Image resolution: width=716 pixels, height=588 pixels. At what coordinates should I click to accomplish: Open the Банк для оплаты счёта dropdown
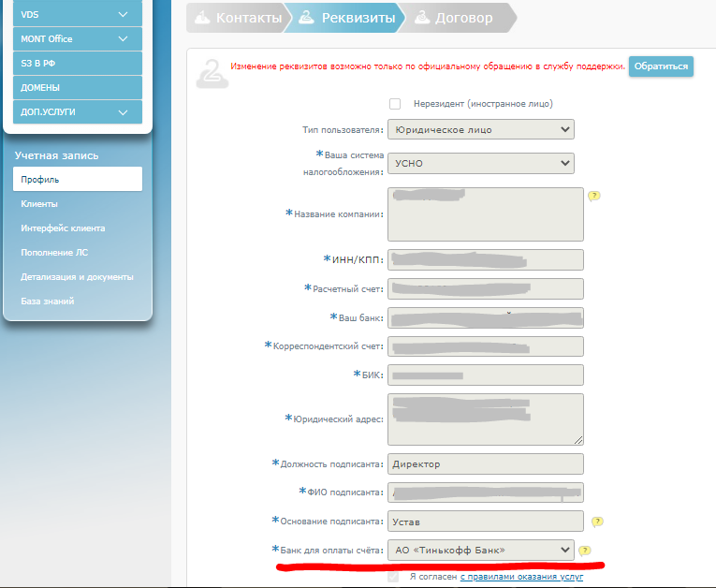(480, 550)
